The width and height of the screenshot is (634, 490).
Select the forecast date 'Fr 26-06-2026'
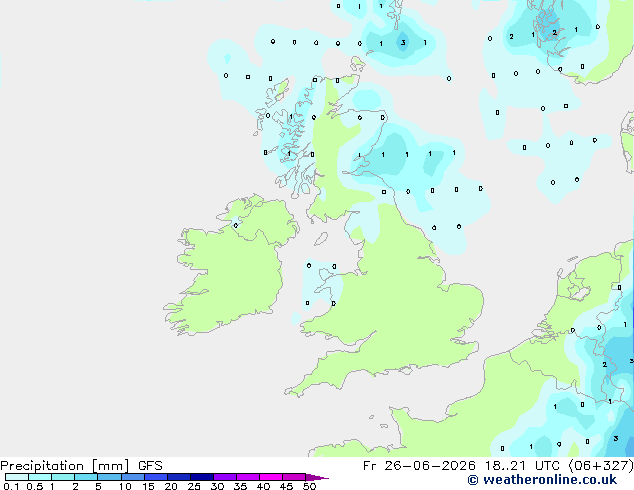point(419,466)
